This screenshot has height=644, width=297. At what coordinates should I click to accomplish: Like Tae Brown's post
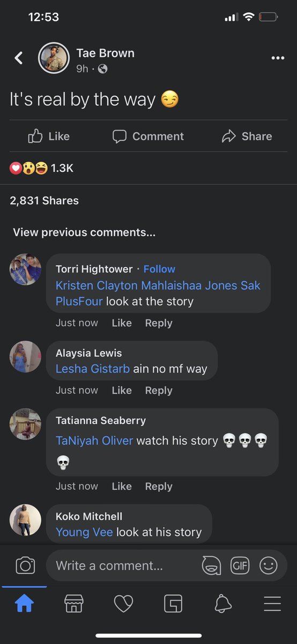[49, 136]
